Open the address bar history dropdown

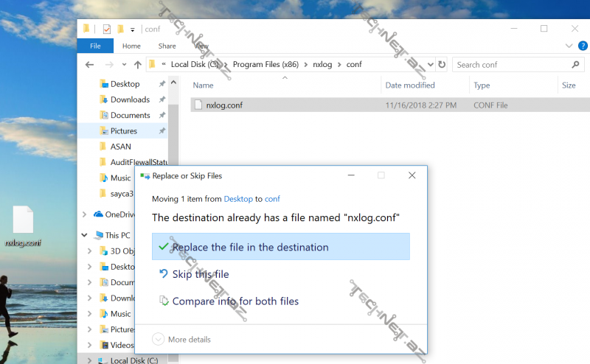pyautogui.click(x=430, y=65)
